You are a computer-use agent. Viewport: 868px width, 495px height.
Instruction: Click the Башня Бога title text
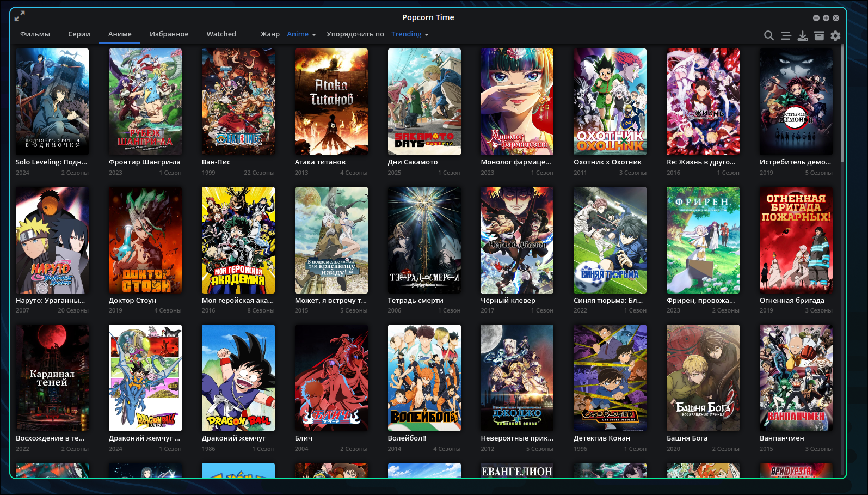pos(687,438)
